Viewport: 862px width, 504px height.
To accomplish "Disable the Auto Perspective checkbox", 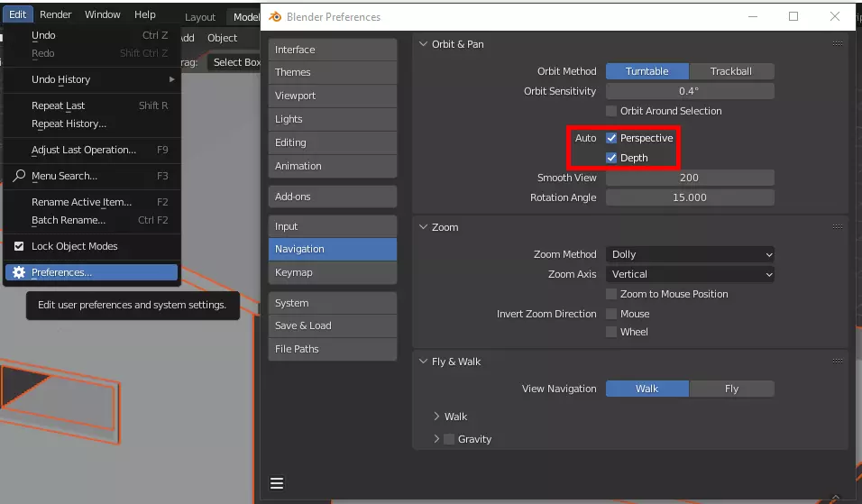I will pyautogui.click(x=611, y=138).
